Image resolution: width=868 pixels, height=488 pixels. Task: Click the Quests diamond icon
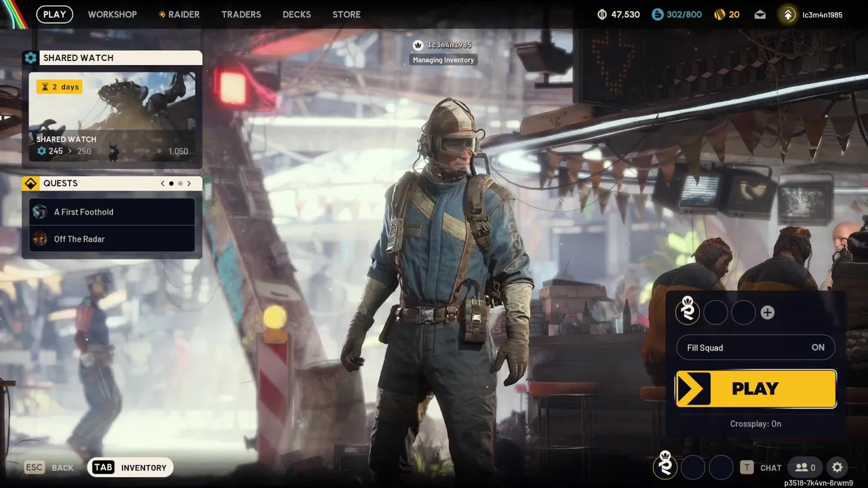31,183
